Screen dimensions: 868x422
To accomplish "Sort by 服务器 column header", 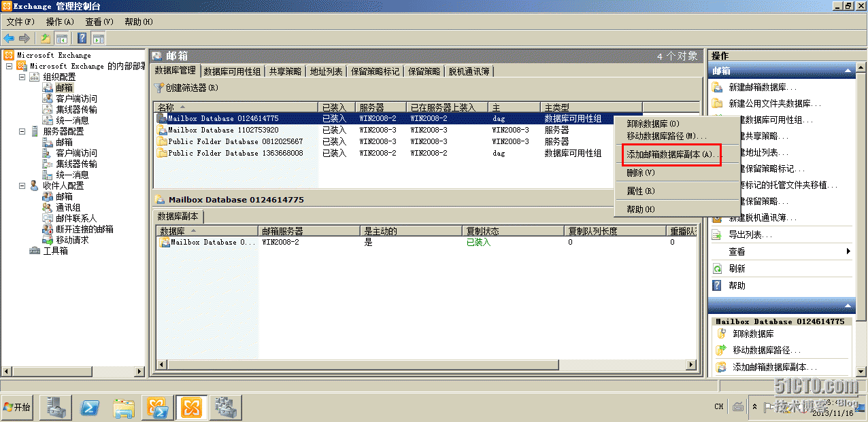I will [381, 107].
